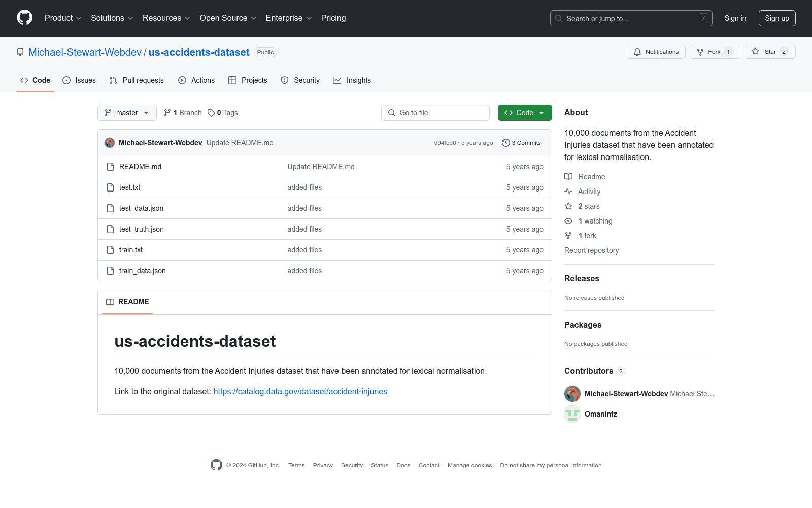The image size is (812, 508).
Task: Switch to the Issues tab
Action: click(79, 80)
